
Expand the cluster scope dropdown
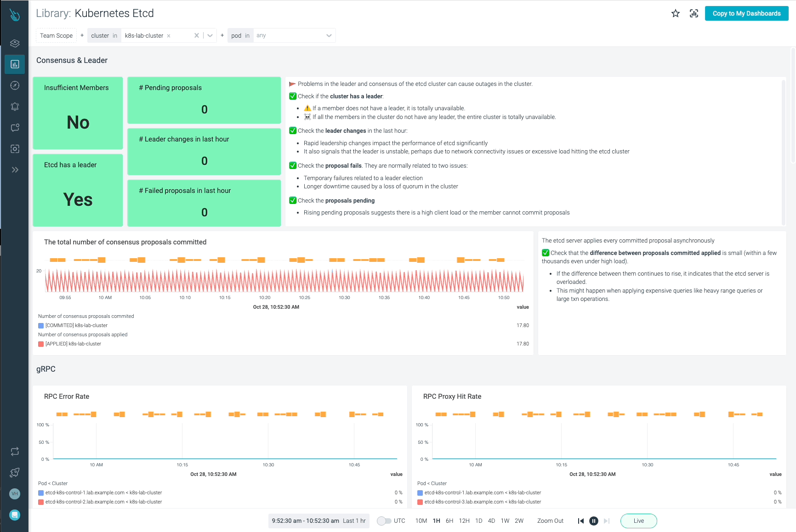[210, 35]
